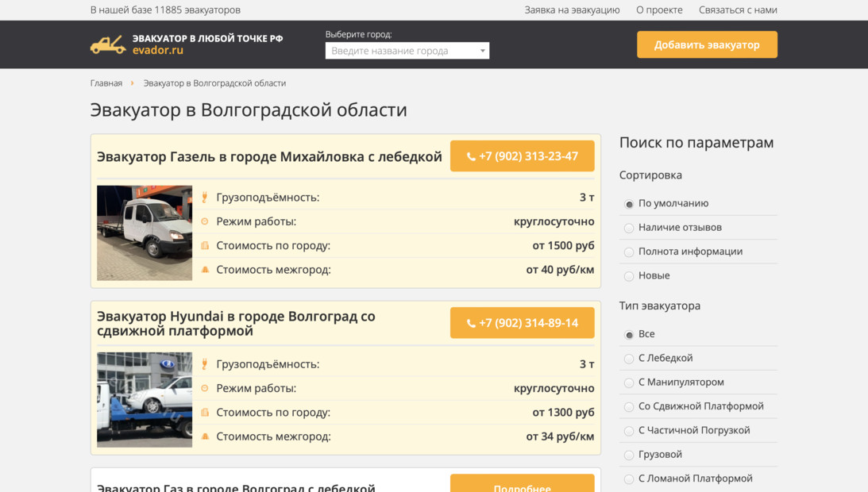Go to Главная breadcrumb link
Image resolution: width=868 pixels, height=492 pixels.
[106, 83]
